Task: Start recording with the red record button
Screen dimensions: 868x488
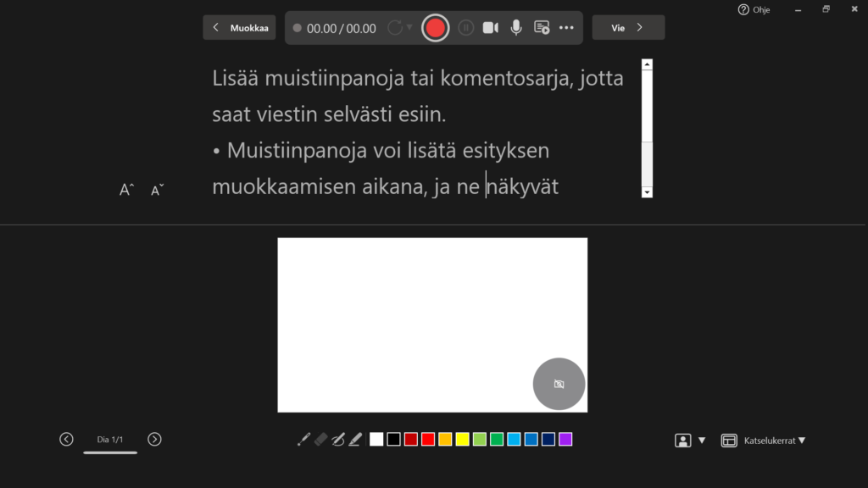Action: click(x=436, y=28)
